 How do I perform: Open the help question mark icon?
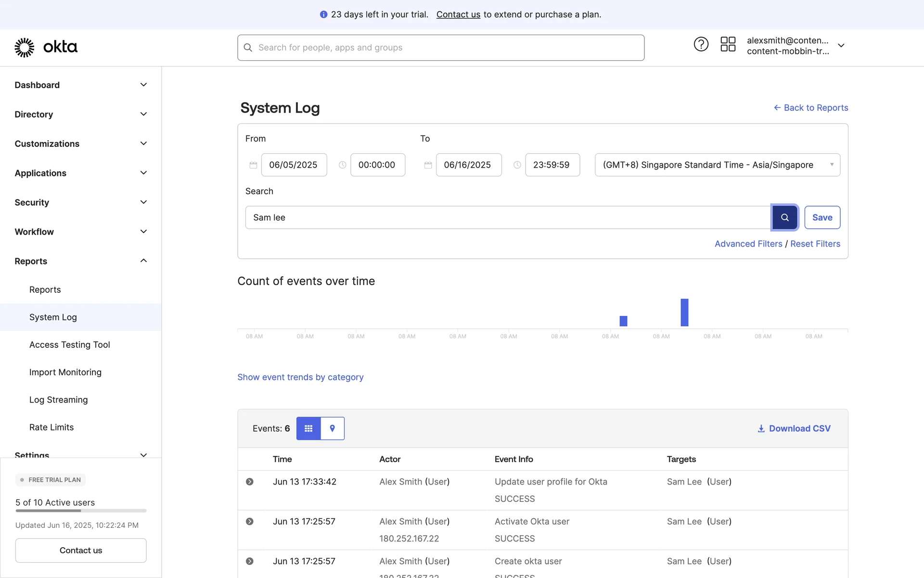(x=701, y=44)
